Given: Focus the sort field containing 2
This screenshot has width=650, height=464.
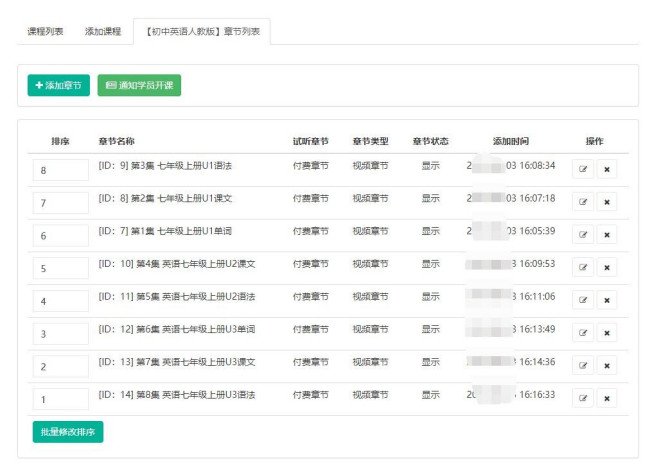Looking at the screenshot, I should [61, 367].
